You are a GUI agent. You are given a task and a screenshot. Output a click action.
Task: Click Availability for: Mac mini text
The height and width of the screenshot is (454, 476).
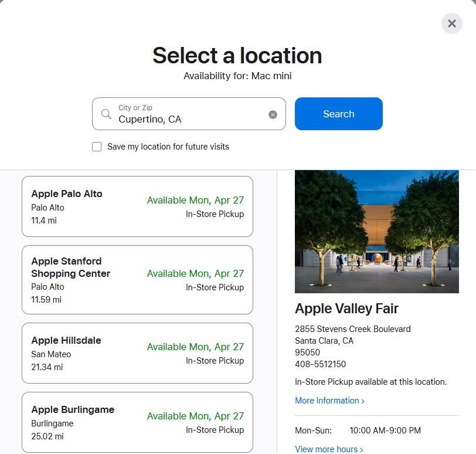237,76
